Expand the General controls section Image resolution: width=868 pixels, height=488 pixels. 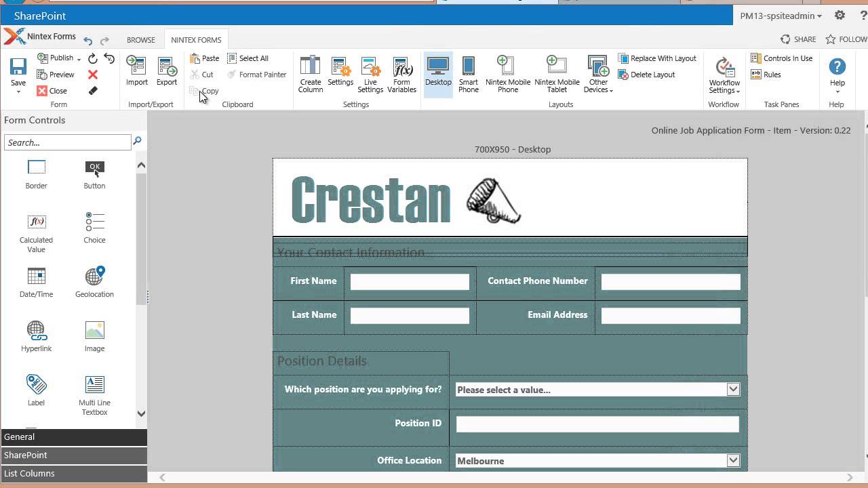(x=73, y=437)
